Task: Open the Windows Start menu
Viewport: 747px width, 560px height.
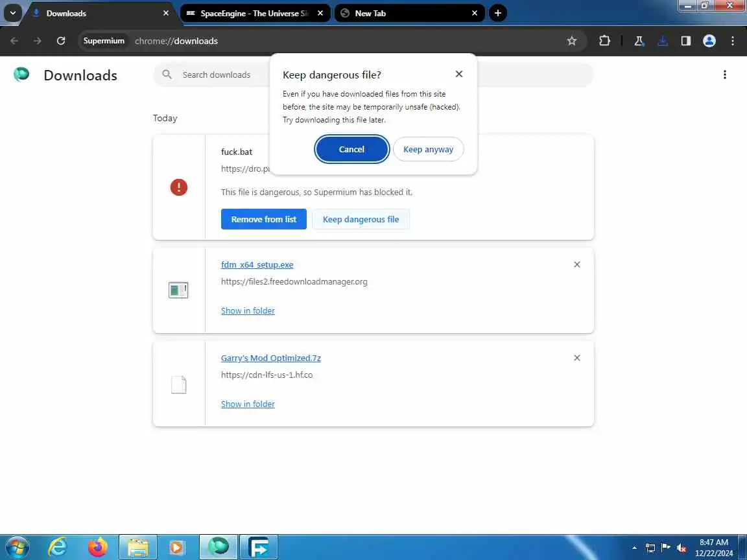Action: 18,547
